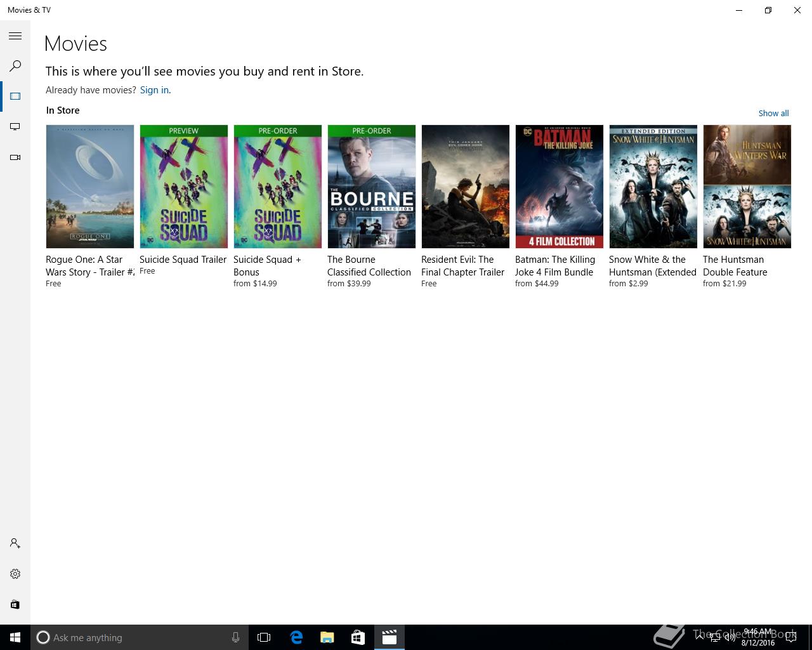The width and height of the screenshot is (812, 650).
Task: Open the hamburger navigation menu
Action: click(x=15, y=36)
